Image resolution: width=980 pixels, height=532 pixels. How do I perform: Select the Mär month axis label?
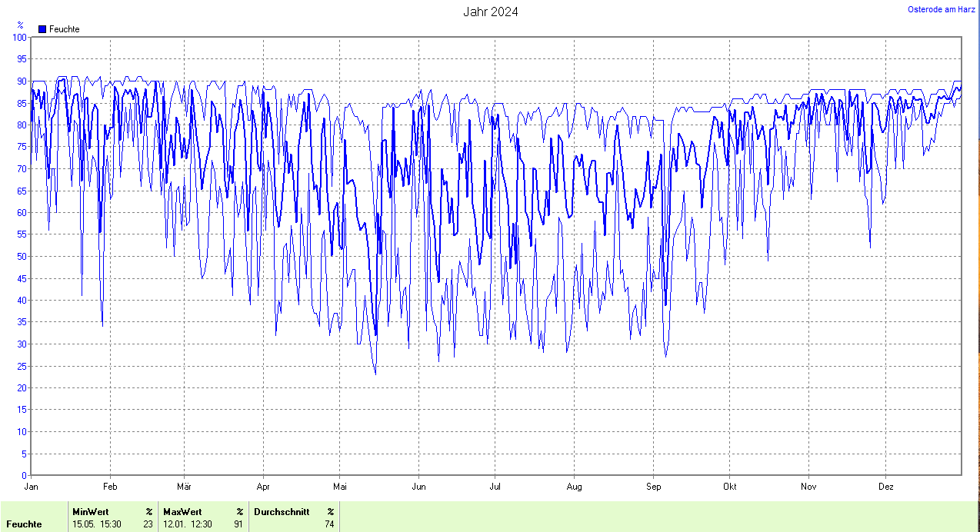(x=185, y=487)
